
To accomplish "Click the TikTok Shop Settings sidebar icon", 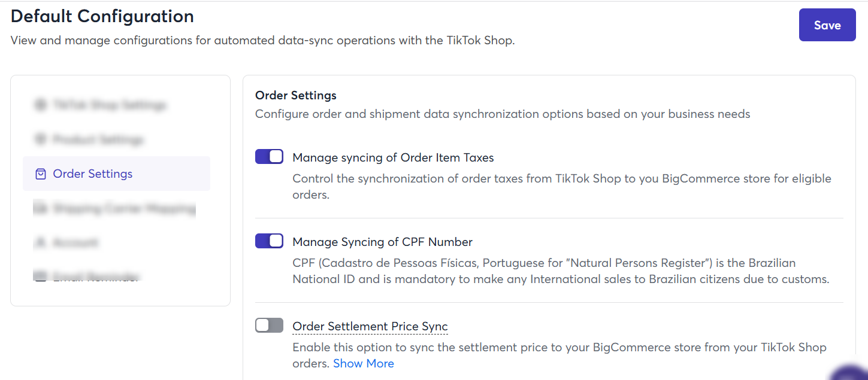I will tap(41, 105).
